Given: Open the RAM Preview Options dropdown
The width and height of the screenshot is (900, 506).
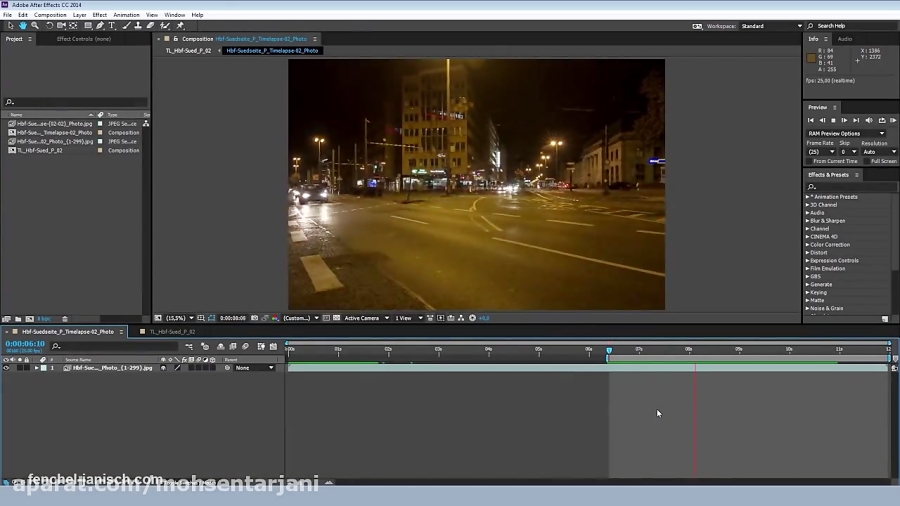Looking at the screenshot, I should point(846,133).
